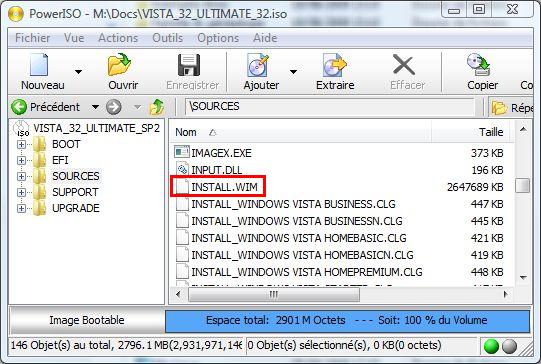The width and height of the screenshot is (541, 364).
Task: Click the up-one-folder arrow icon
Action: click(x=157, y=107)
